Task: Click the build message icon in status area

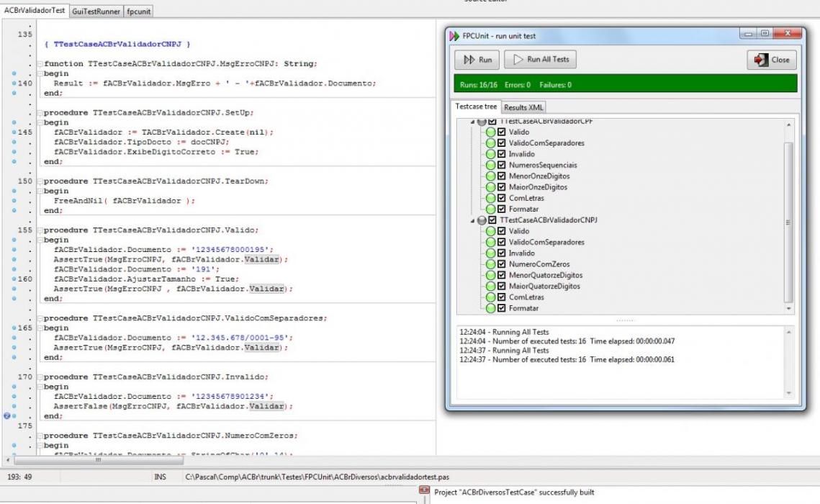Action: click(x=424, y=490)
